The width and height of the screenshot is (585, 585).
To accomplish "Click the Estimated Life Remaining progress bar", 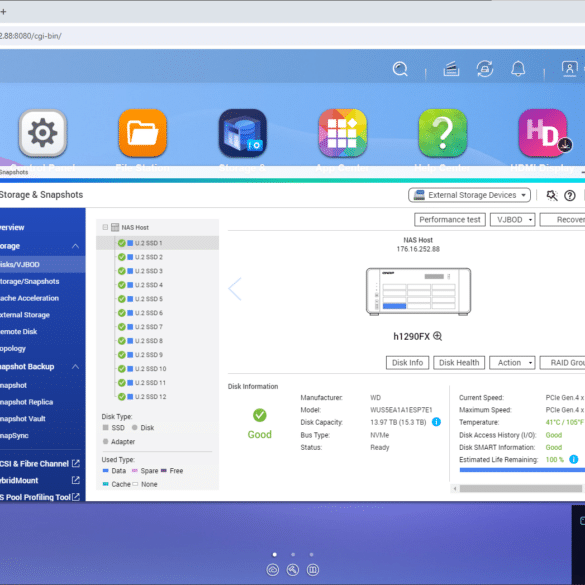I will click(x=522, y=470).
